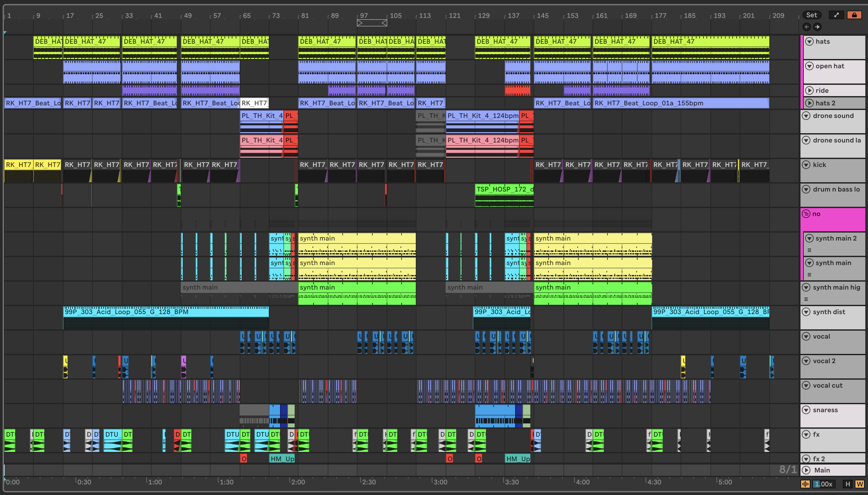
Task: Fold the vocal 2 track header
Action: click(x=806, y=361)
